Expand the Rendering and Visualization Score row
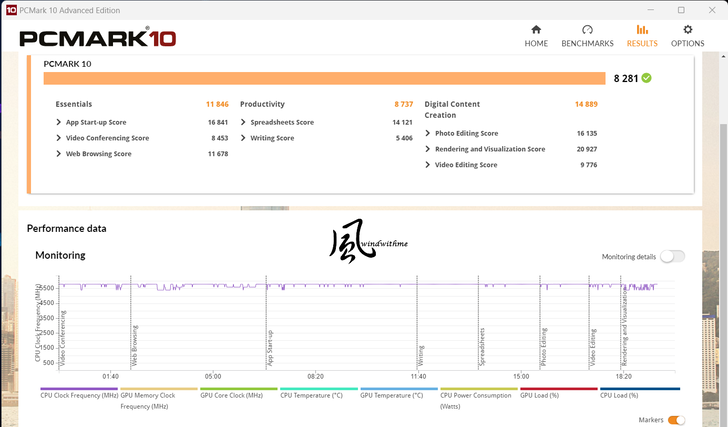The image size is (728, 427). tap(428, 149)
